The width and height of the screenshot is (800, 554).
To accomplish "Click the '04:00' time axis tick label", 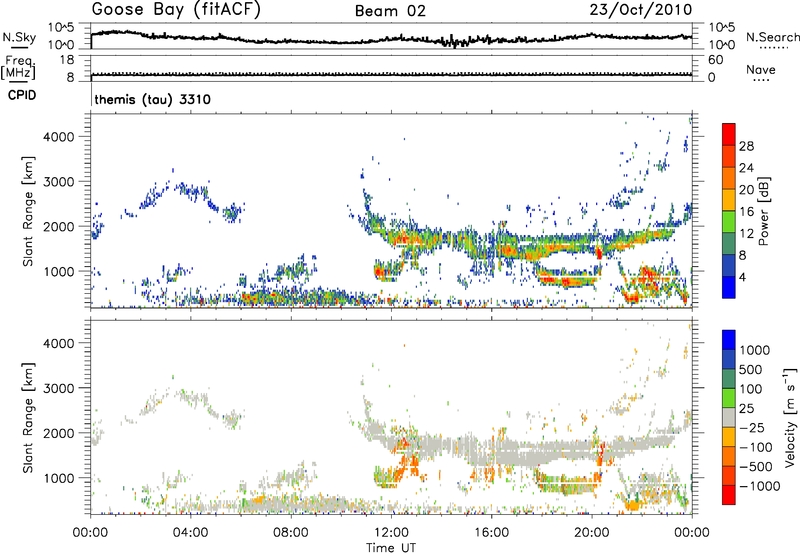I will click(x=190, y=533).
